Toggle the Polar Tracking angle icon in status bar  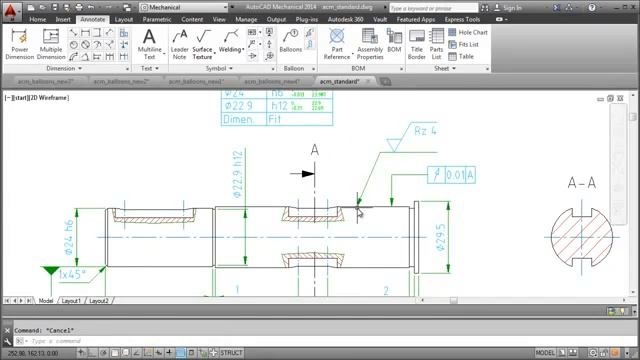(x=136, y=353)
